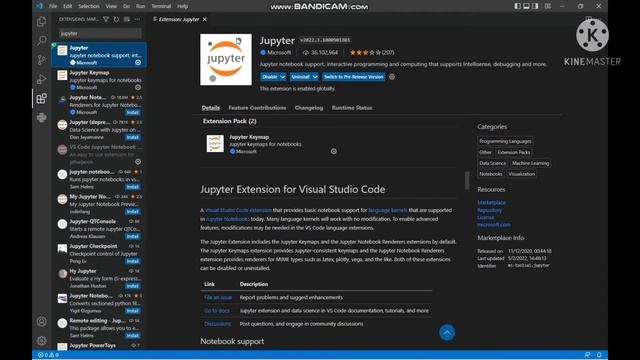Open the Run and Debug view
640x360 pixels.
point(42,79)
